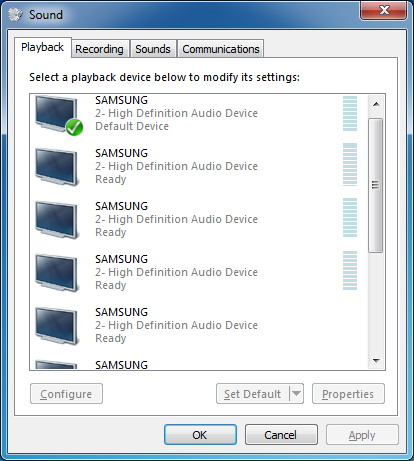
Task: Expand the Set Default dropdown arrow
Action: click(x=296, y=394)
